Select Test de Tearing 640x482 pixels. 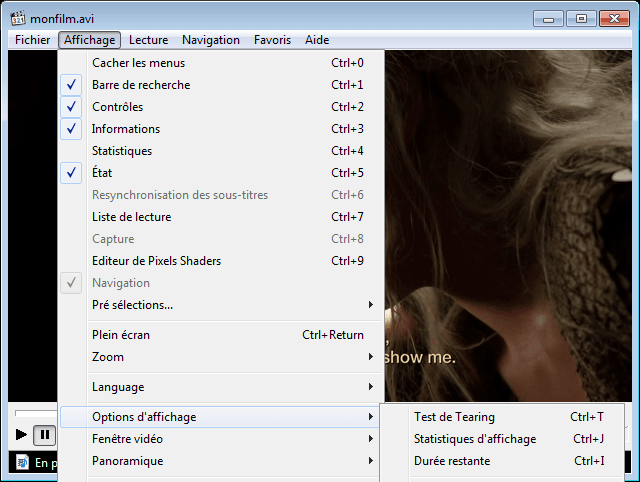click(454, 417)
